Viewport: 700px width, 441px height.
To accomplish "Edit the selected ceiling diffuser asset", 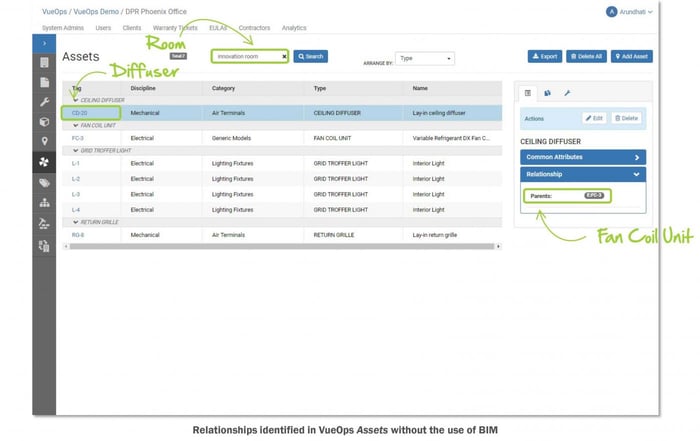I will (x=594, y=118).
